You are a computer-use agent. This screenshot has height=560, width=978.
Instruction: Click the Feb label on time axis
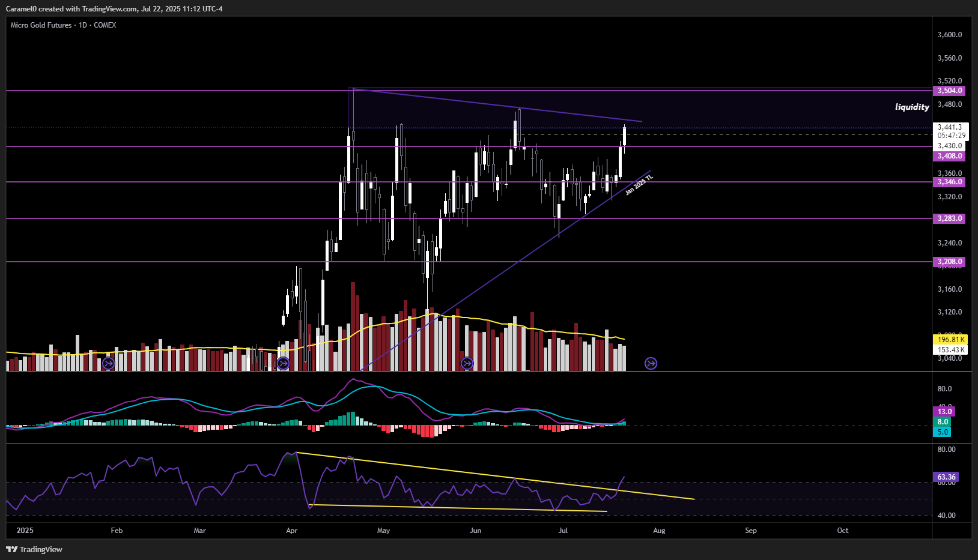click(x=117, y=531)
